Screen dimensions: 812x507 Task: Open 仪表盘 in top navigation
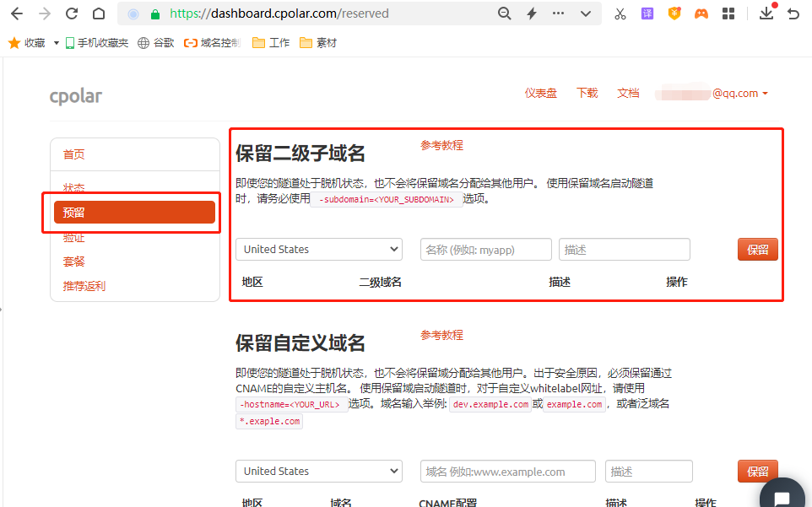(x=541, y=93)
